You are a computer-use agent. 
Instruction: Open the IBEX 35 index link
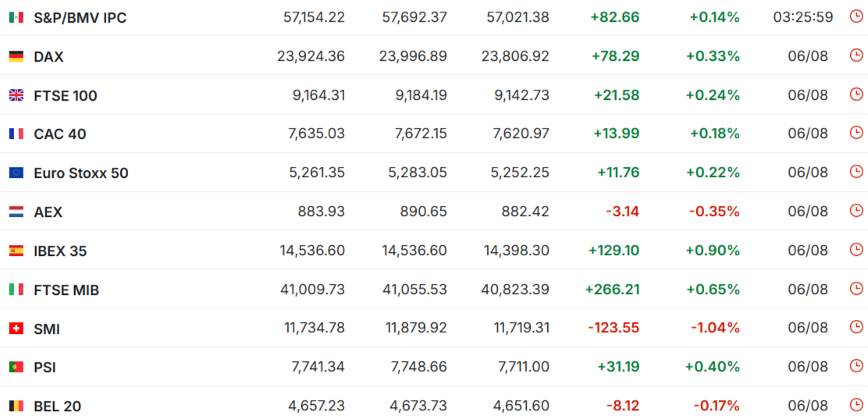pyautogui.click(x=60, y=251)
